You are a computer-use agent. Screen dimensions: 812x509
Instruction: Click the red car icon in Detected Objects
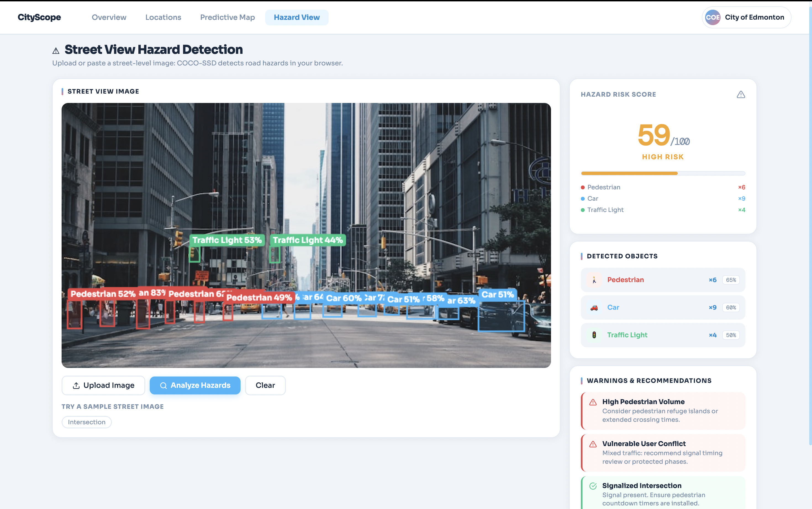pyautogui.click(x=594, y=307)
